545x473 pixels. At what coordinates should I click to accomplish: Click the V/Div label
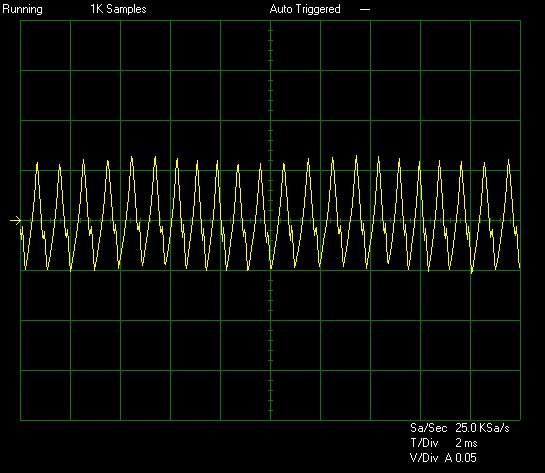(x=424, y=458)
